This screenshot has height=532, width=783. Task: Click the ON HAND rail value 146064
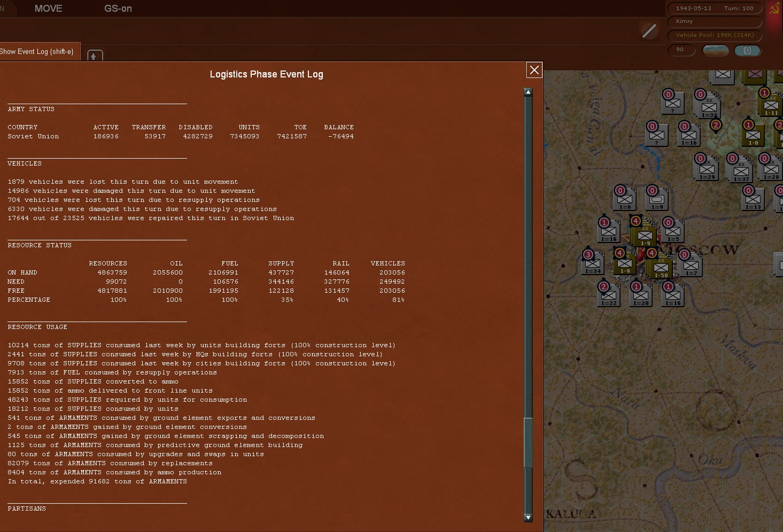pos(337,272)
